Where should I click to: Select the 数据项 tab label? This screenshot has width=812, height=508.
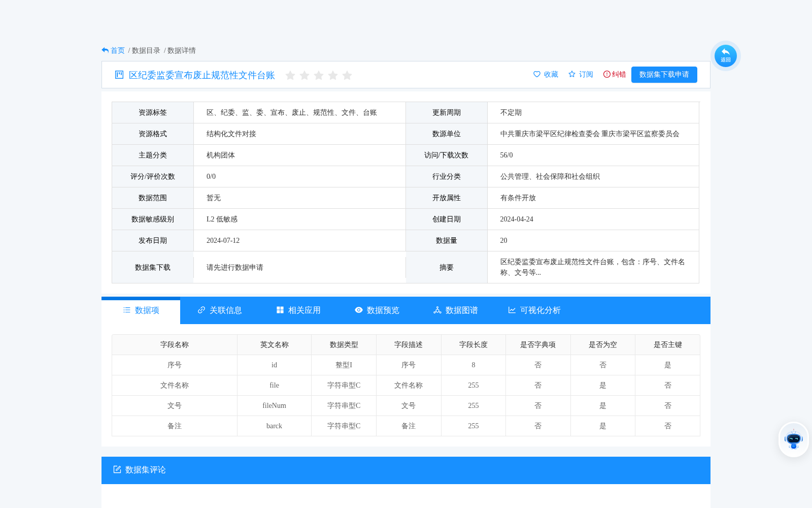tap(147, 310)
